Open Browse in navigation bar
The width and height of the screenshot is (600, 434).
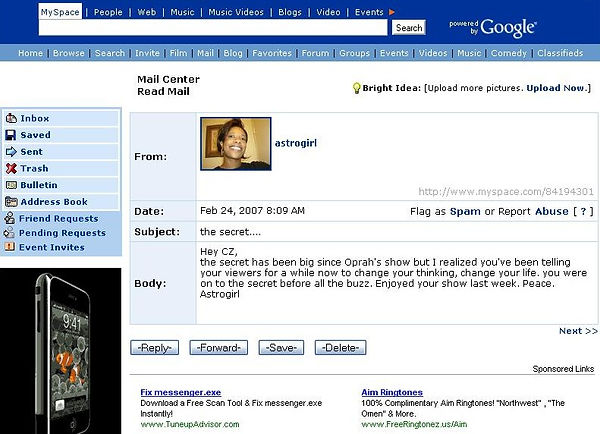click(69, 53)
